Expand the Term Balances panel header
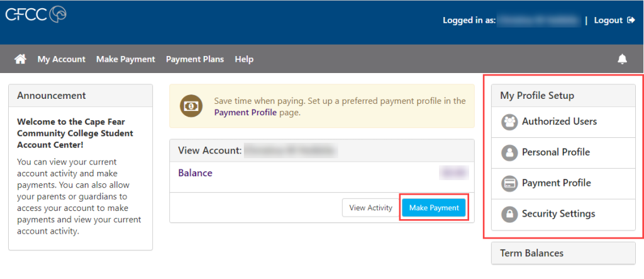This screenshot has width=644, height=279. pos(531,253)
